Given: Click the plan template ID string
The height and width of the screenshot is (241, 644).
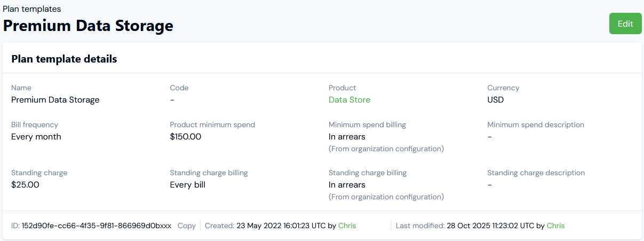Looking at the screenshot, I should tap(97, 226).
